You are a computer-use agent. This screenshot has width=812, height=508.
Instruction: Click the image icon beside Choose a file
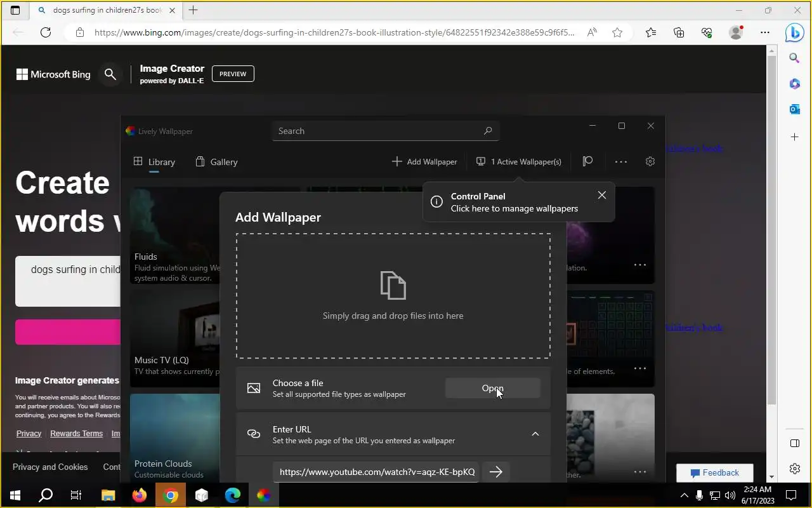tap(254, 388)
